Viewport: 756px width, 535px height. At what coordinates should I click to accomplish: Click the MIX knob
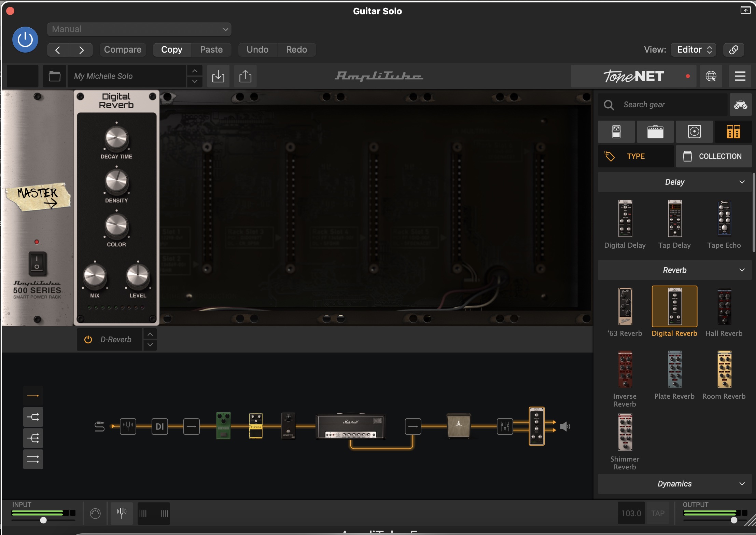click(x=95, y=276)
